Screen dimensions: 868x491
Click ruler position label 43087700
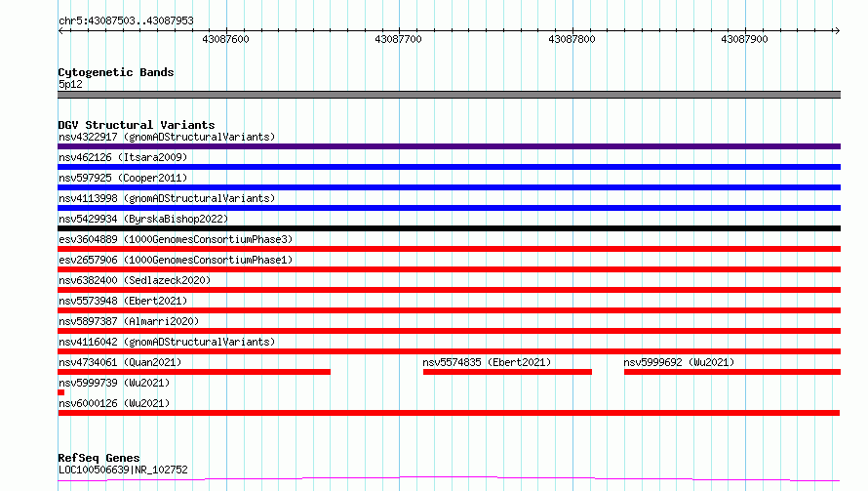398,39
